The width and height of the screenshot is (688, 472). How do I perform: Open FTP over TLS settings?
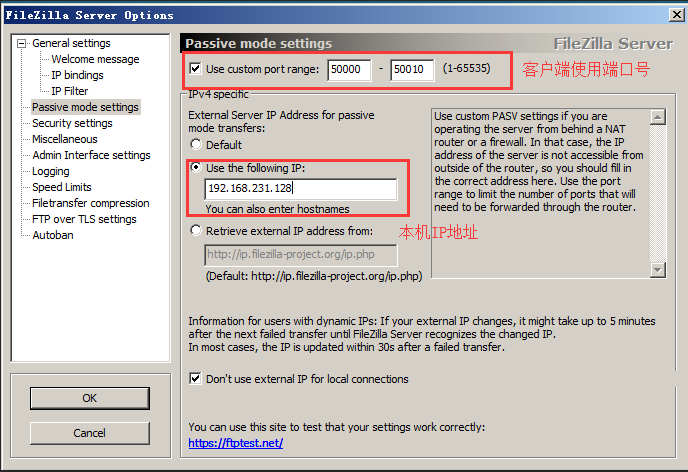tap(84, 219)
